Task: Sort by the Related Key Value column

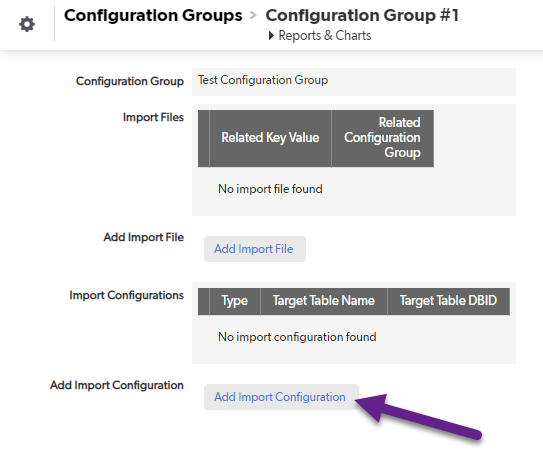Action: (270, 138)
